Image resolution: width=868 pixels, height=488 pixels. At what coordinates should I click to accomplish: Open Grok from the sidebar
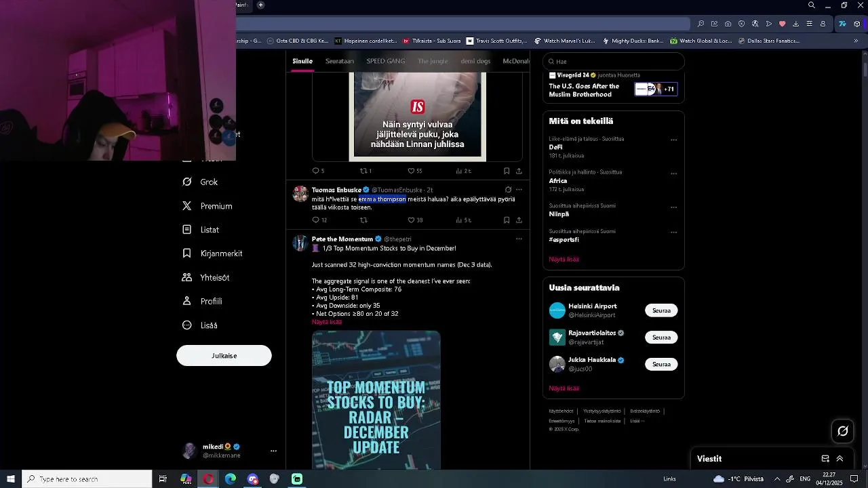tap(200, 182)
